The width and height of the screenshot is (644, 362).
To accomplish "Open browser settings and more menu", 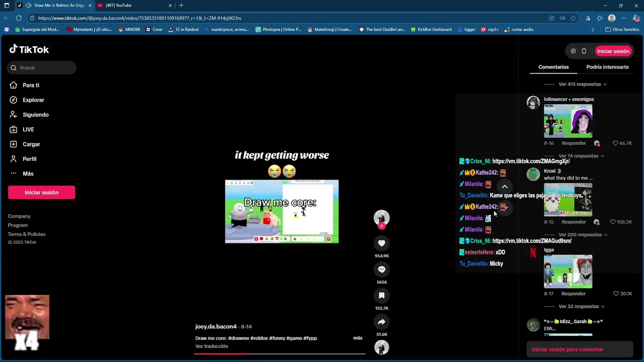I will point(624,18).
